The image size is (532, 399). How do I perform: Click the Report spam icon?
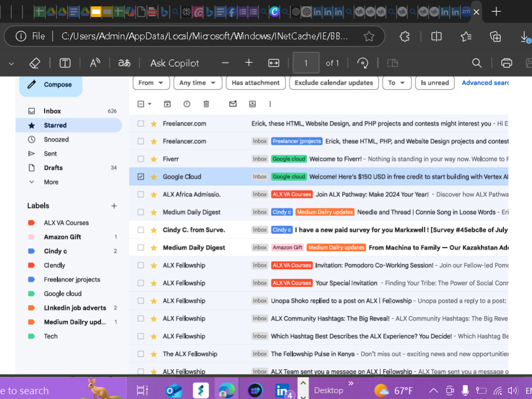click(187, 104)
